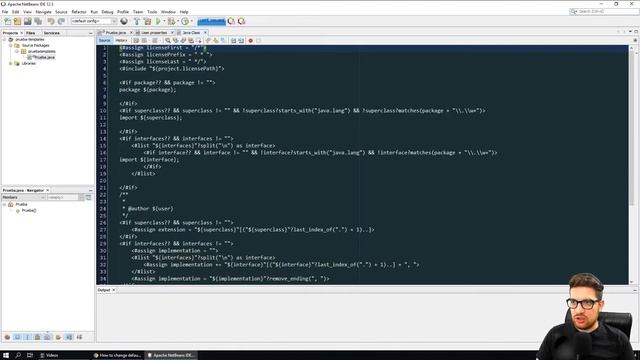Click the Windows Start button
The width and height of the screenshot is (640, 360).
click(6, 355)
